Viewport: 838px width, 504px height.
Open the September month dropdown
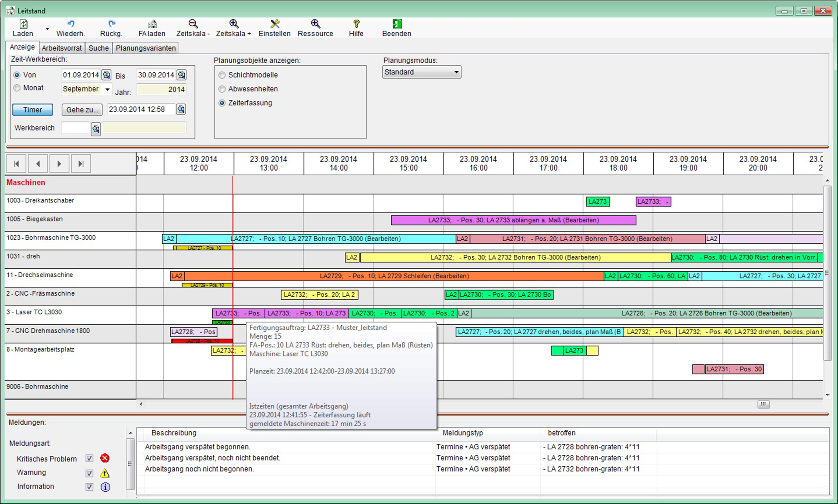(107, 89)
